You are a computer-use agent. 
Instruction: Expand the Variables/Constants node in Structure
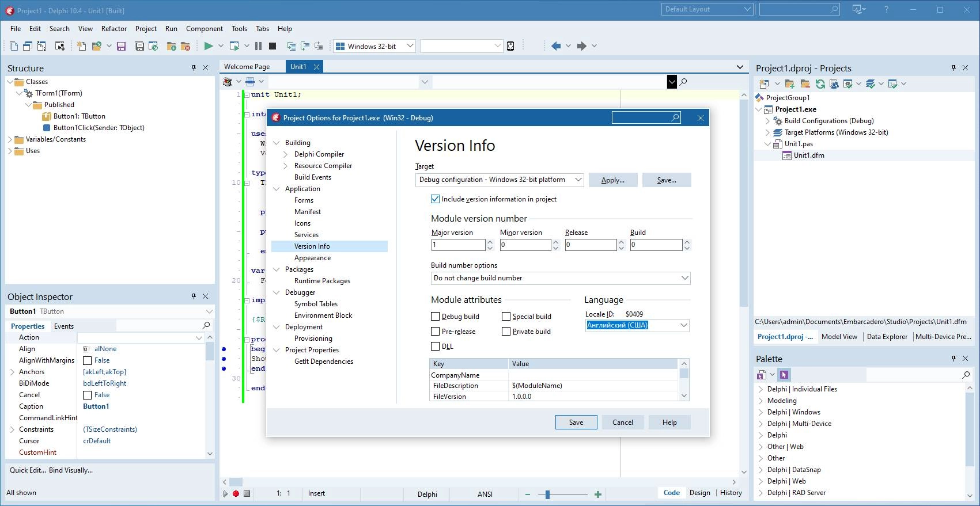(10, 139)
